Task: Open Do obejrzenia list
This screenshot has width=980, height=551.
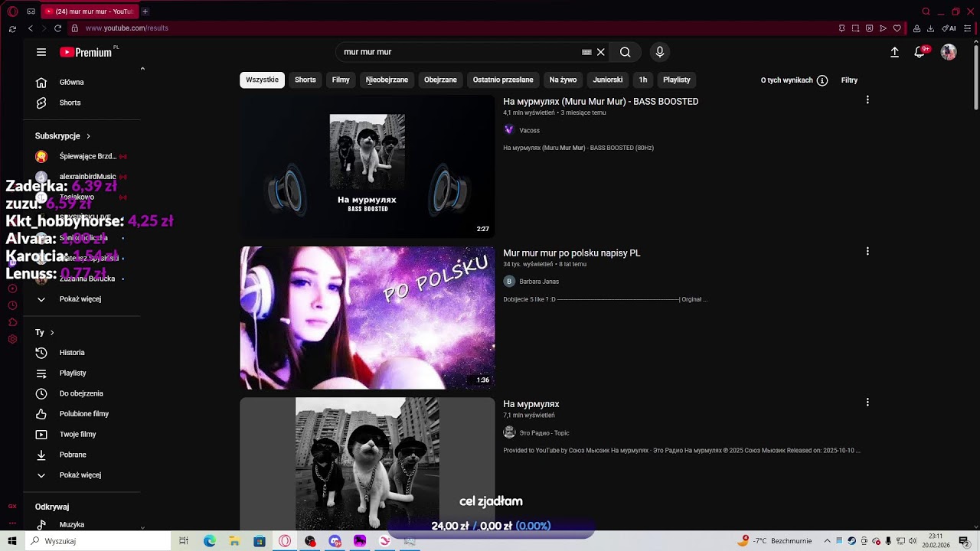Action: [x=82, y=393]
